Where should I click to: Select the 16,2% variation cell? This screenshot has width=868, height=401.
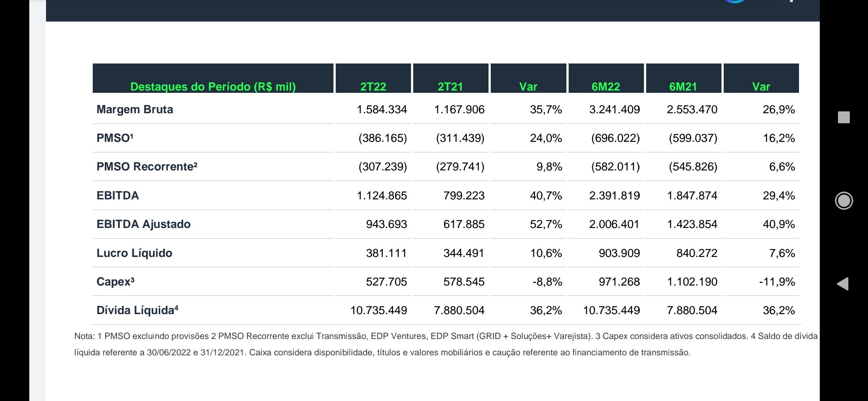coord(779,138)
